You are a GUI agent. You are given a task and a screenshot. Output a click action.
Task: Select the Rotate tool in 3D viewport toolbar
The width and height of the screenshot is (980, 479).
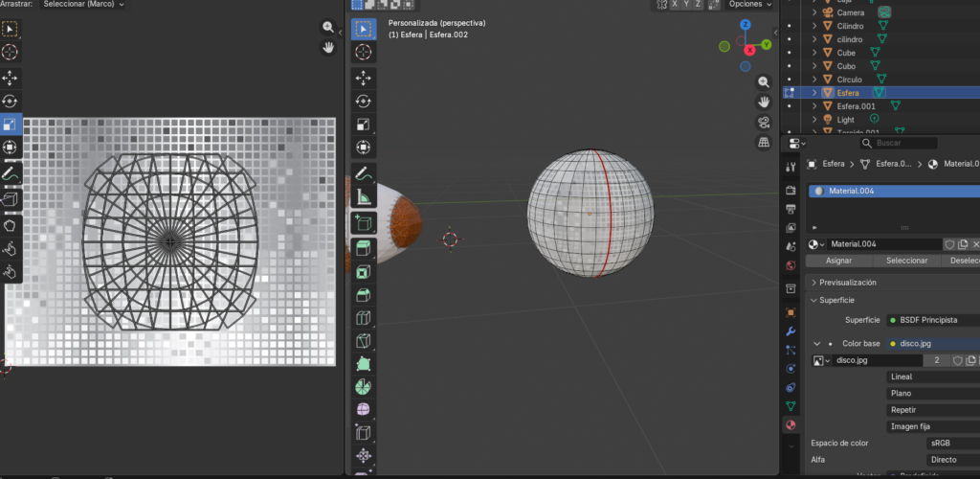pyautogui.click(x=364, y=101)
